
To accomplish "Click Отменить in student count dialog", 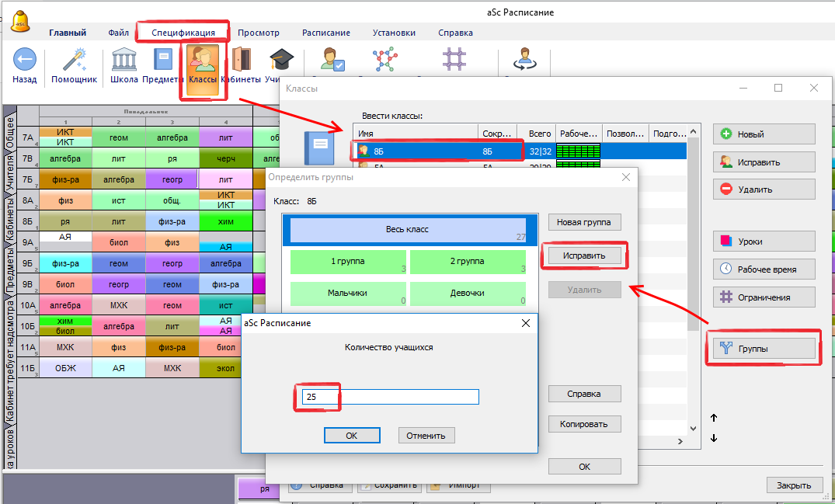I will click(x=426, y=436).
